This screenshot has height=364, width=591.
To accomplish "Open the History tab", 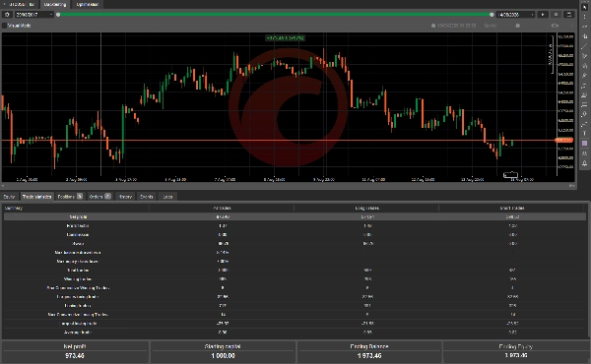I will [125, 197].
